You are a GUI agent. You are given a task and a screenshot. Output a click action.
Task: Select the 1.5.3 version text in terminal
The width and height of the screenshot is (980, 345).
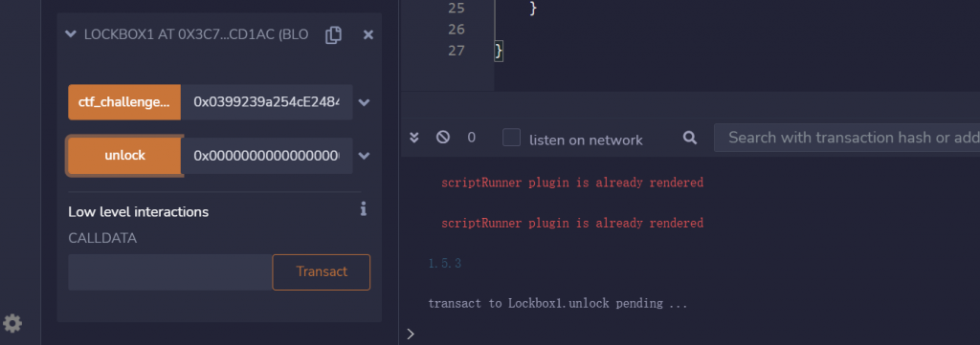[444, 263]
